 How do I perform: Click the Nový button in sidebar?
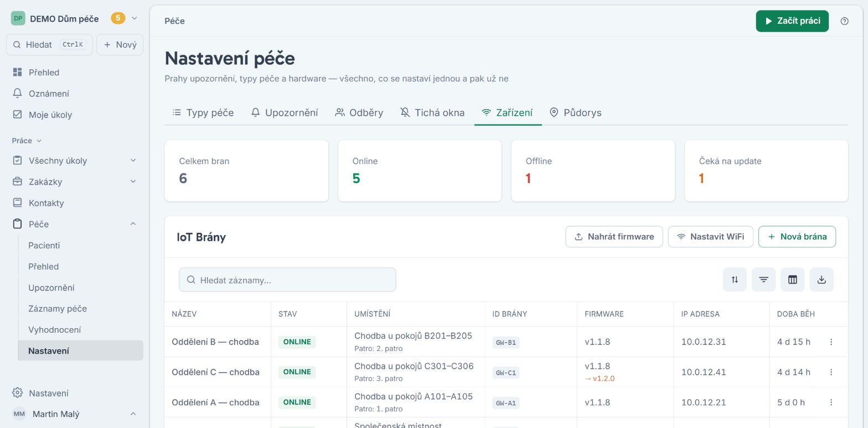pyautogui.click(x=120, y=45)
